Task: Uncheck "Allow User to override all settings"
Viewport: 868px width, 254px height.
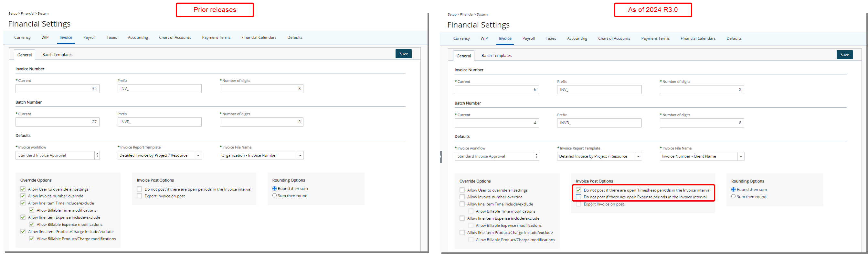Action: pos(23,189)
